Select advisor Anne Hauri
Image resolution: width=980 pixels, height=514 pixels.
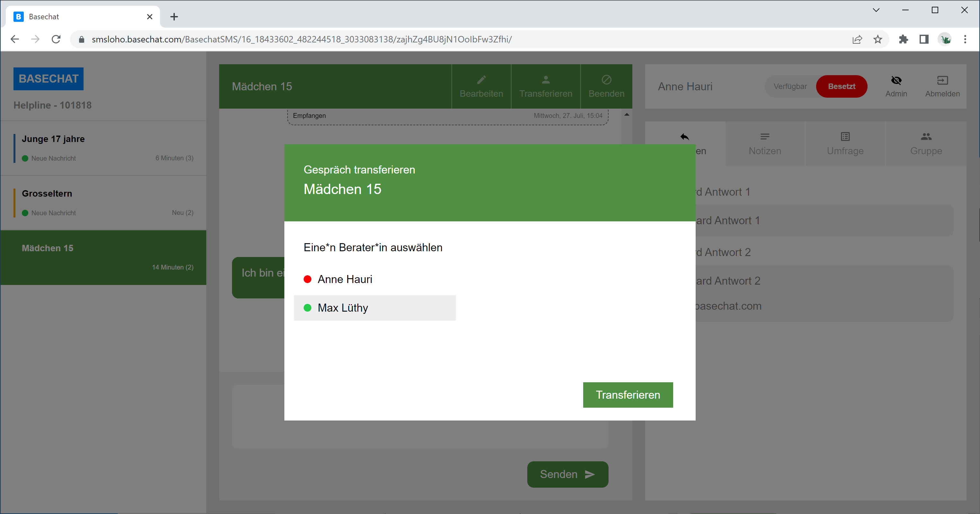pos(345,279)
